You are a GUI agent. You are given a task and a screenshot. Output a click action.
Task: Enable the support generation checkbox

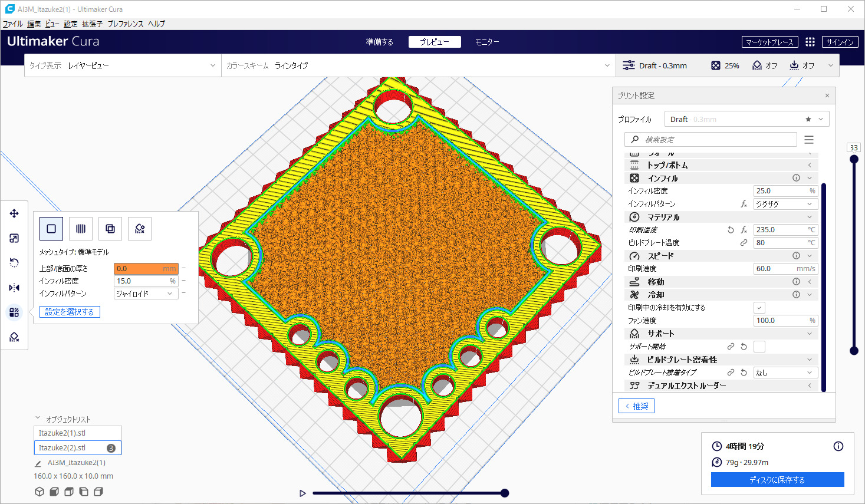[759, 347]
